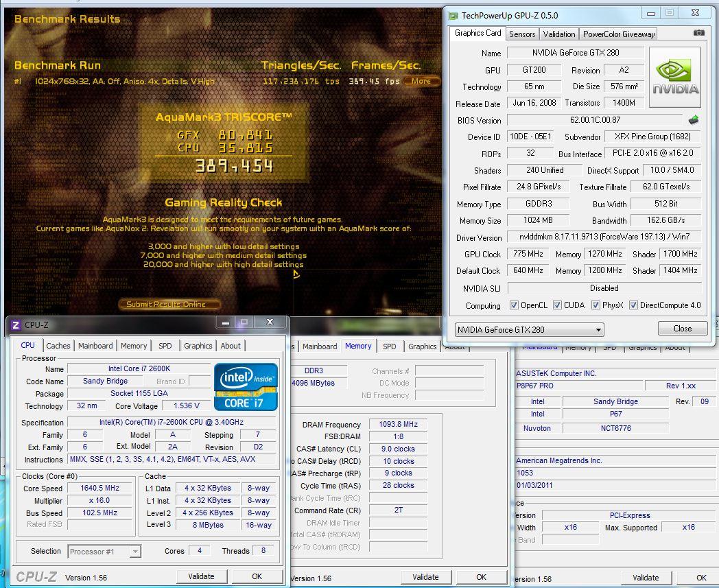
Task: Open the About tab in front CPU-Z
Action: coord(231,346)
